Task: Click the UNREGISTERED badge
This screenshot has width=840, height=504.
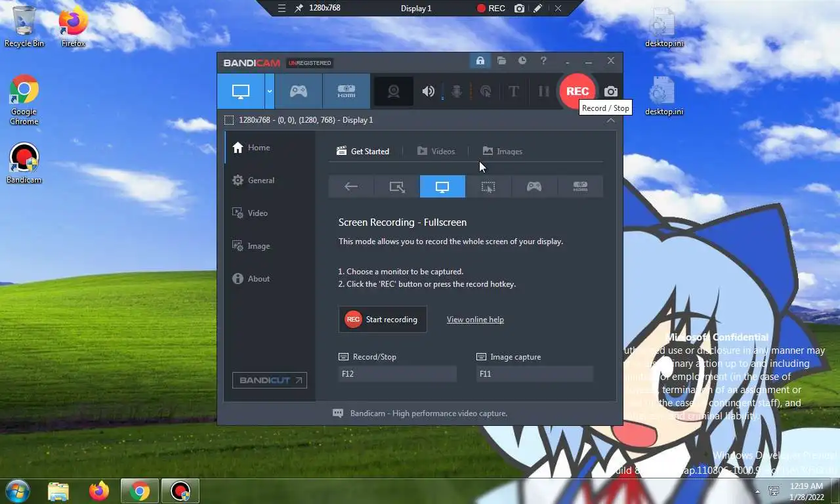Action: (x=310, y=63)
